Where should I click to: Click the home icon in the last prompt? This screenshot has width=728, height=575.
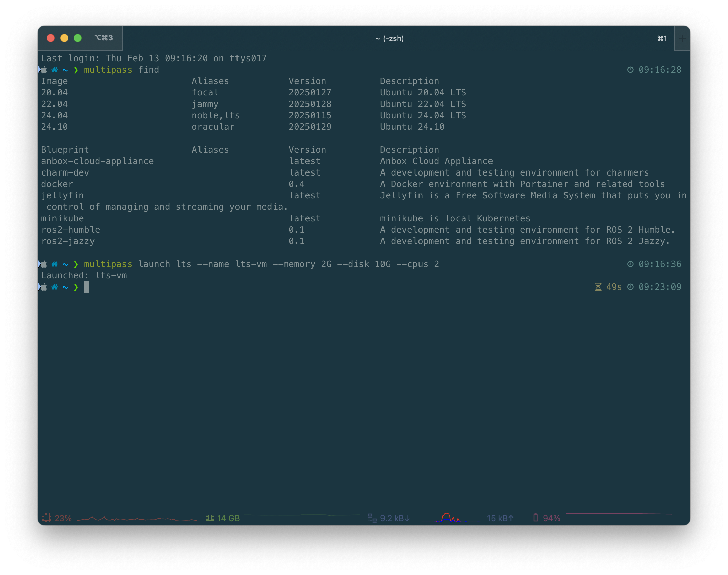(x=54, y=287)
